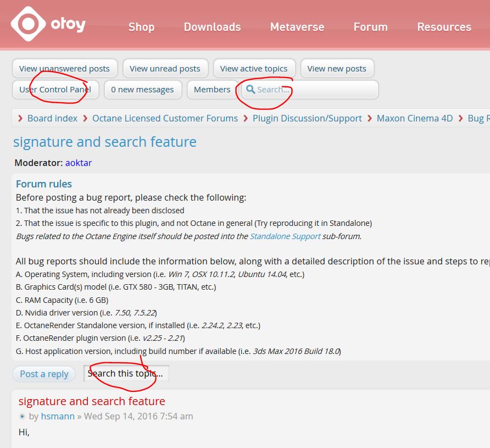
Task: Click the magnifier icon in the search box
Action: pyautogui.click(x=250, y=90)
